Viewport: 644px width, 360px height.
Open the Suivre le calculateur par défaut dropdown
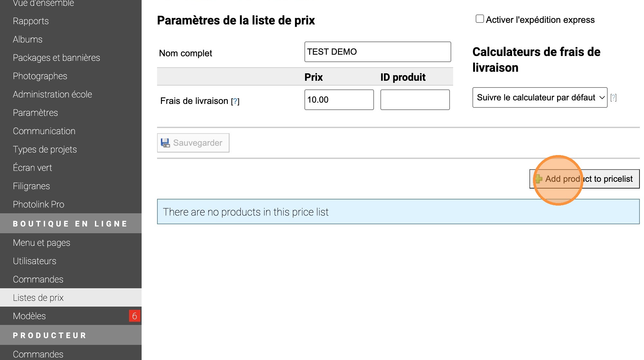pos(539,97)
